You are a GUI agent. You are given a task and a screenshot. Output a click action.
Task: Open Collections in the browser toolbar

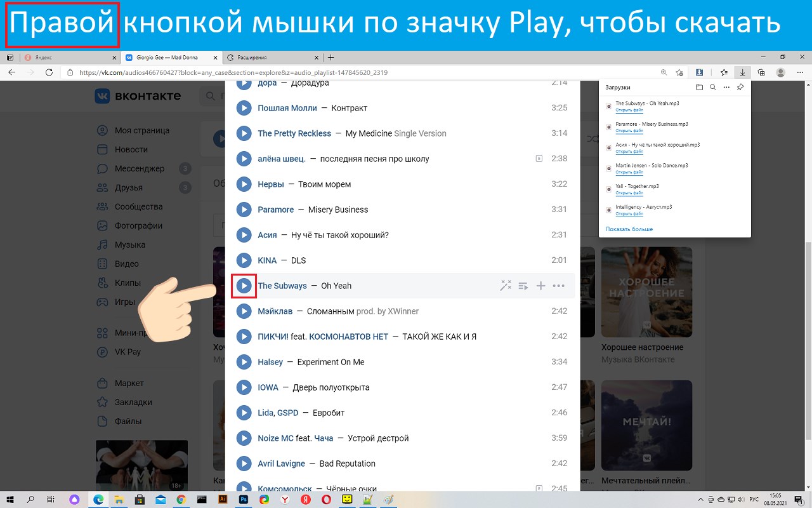click(762, 72)
